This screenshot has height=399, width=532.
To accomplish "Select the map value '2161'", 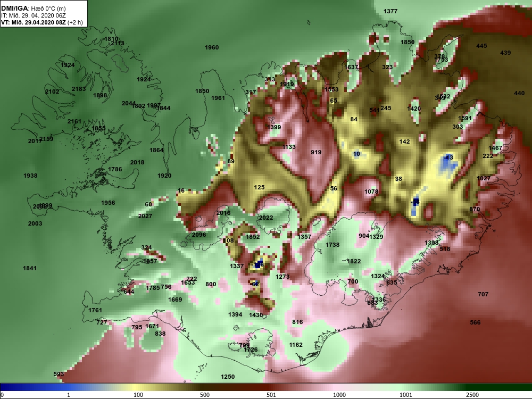I will click(x=74, y=121).
